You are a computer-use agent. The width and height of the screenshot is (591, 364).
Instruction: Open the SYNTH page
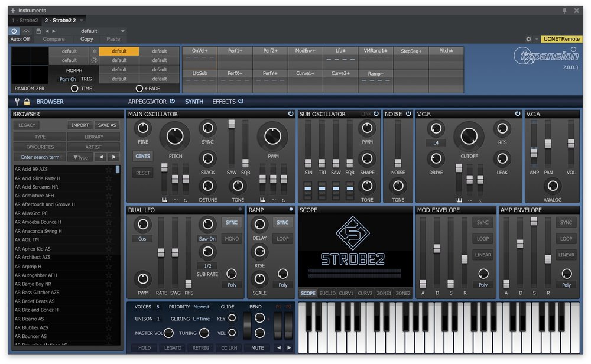click(194, 102)
